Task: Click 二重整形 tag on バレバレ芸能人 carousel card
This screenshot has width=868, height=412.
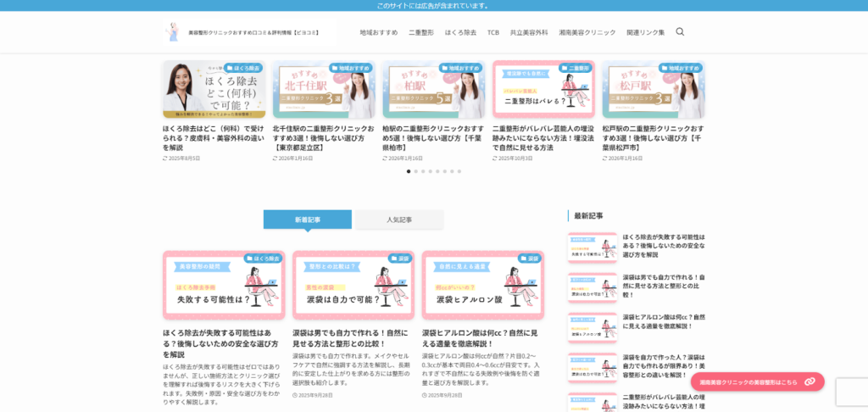Action: tap(576, 68)
